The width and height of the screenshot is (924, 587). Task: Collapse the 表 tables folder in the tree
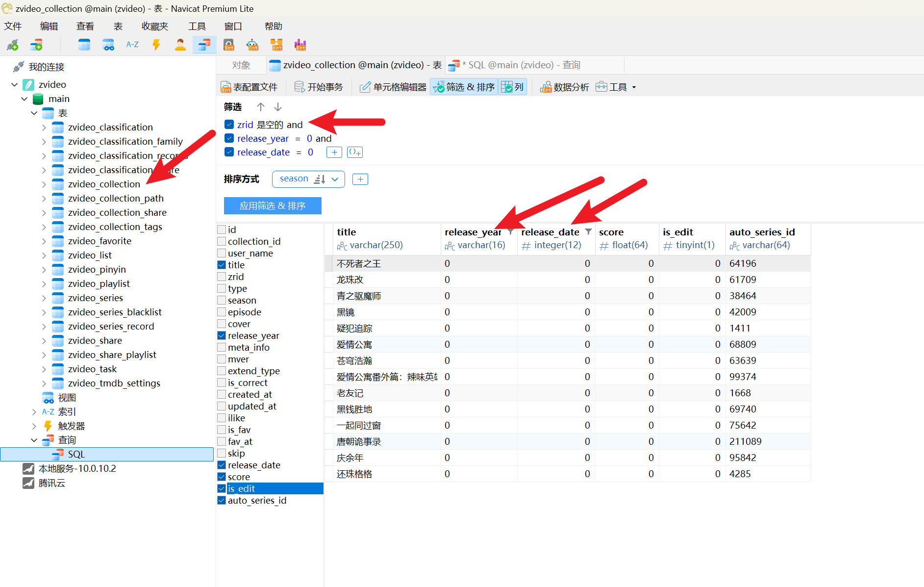(34, 113)
